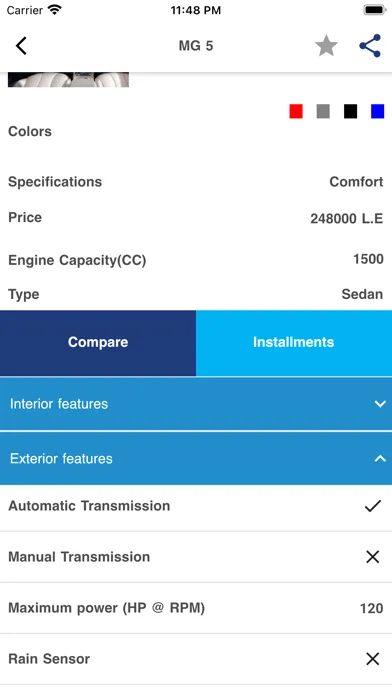Click the Manual Transmission X icon

[372, 557]
